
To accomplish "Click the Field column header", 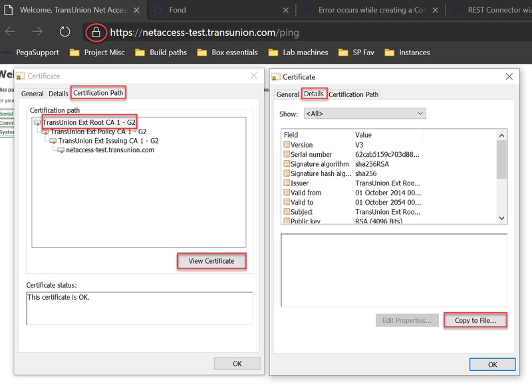I will [x=317, y=135].
